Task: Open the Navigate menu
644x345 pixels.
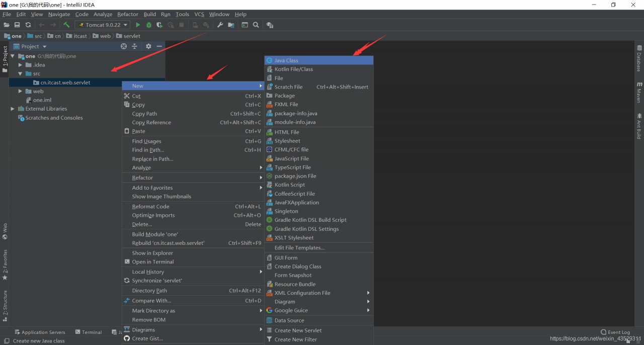Action: coord(59,14)
